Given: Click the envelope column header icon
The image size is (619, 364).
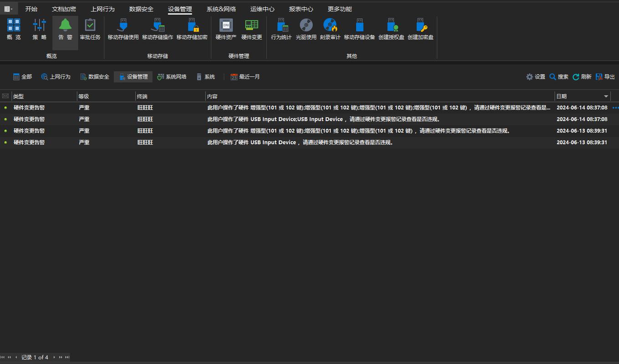Looking at the screenshot, I should [5, 96].
